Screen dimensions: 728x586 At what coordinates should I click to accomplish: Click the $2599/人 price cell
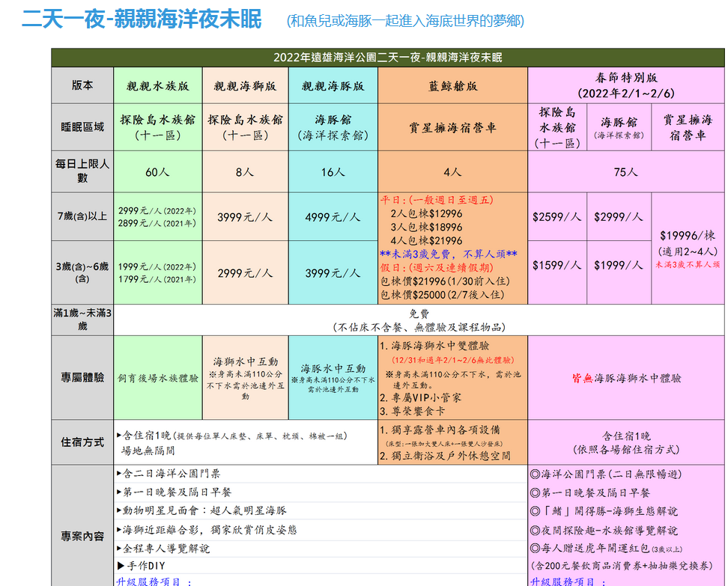(557, 217)
